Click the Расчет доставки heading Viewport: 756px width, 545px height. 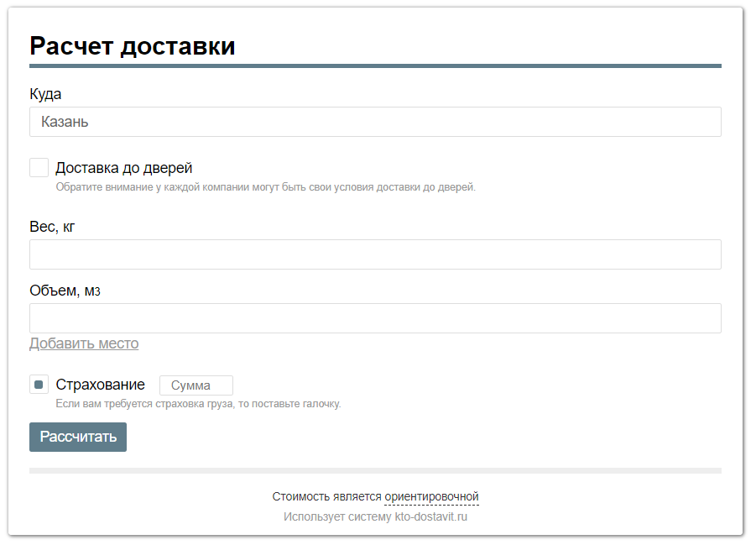point(133,46)
